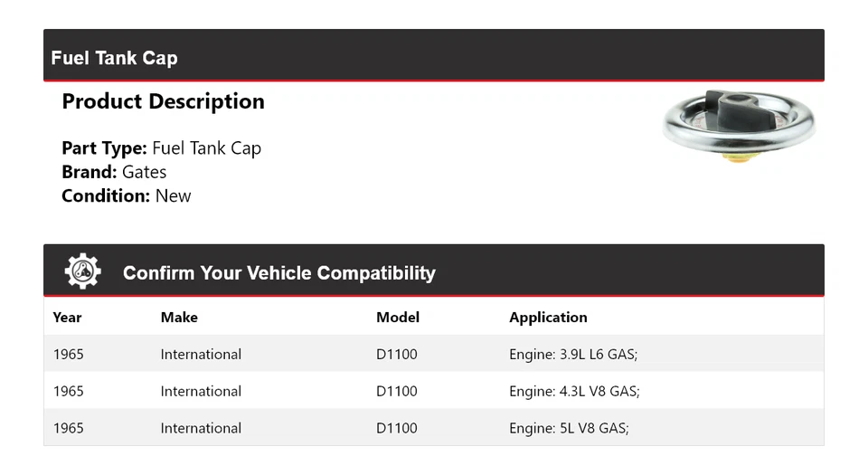Click Confirm Your Vehicle Compatibility heading
The width and height of the screenshot is (868, 475).
click(278, 272)
